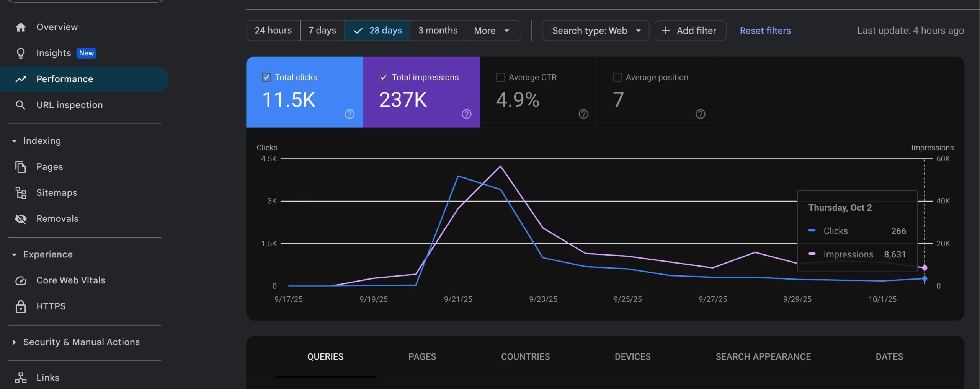Click the help icon on Total clicks card
980x389 pixels.
pos(349,114)
